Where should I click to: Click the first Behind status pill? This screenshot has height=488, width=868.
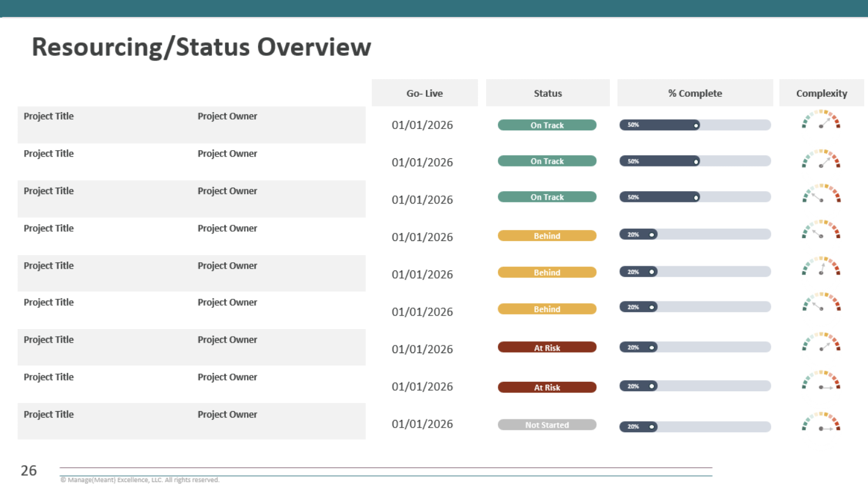(x=547, y=236)
